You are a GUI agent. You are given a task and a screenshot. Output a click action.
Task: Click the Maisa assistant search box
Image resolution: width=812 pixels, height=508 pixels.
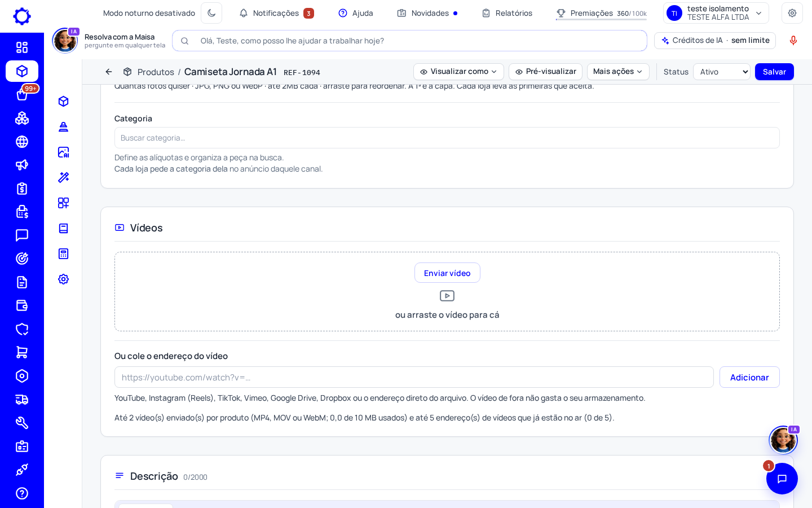click(x=409, y=41)
